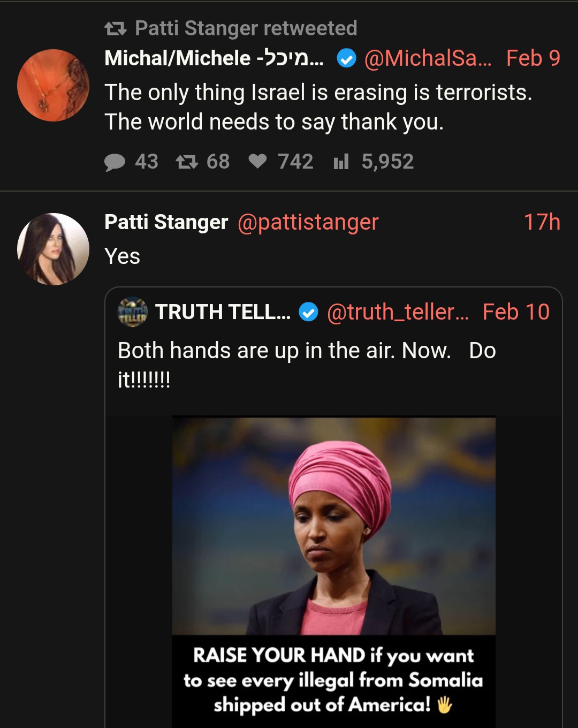Open view analytics showing 5,952
The width and height of the screenshot is (578, 728).
tap(341, 162)
